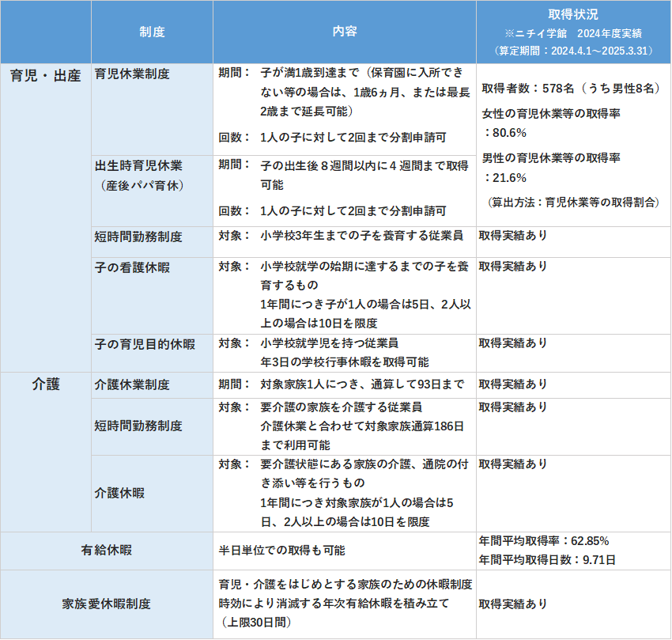The width and height of the screenshot is (672, 640).
Task: Click the 半日単位での取得も可能 text
Action: point(281,550)
